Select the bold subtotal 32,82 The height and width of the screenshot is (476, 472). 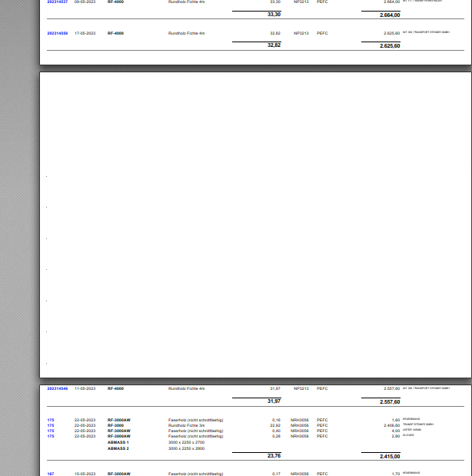(x=274, y=45)
